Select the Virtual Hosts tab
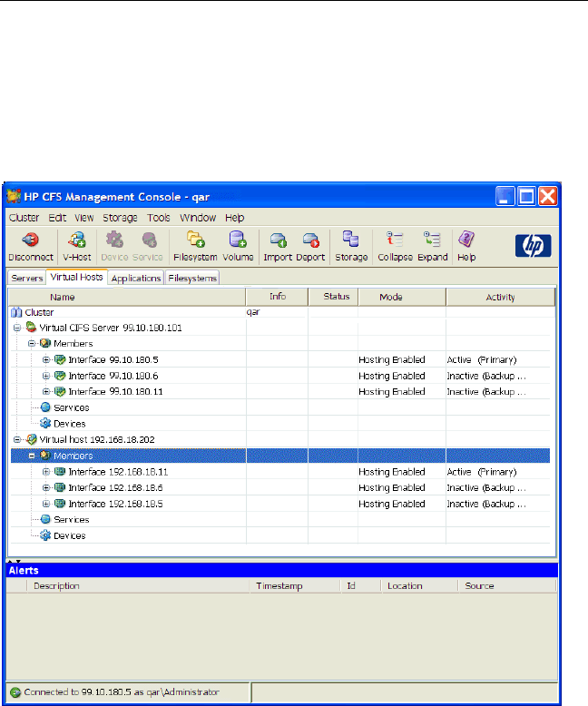Screen dimensions: 588x706 [76, 277]
